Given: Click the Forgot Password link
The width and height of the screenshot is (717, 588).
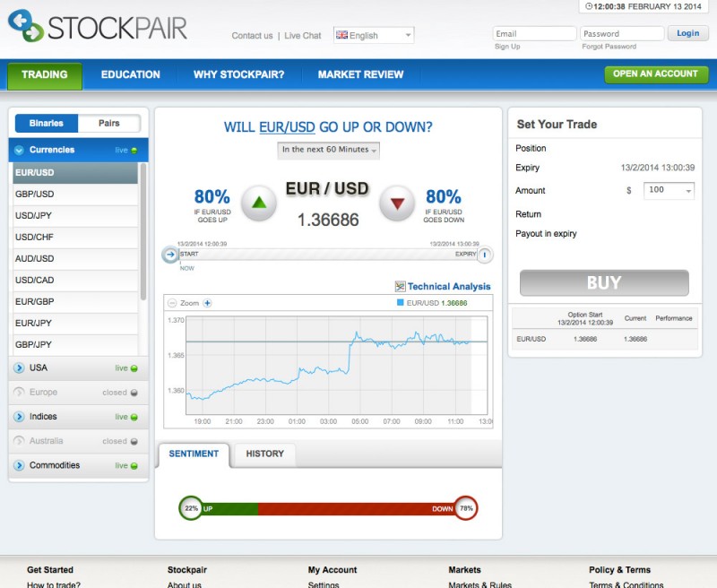Looking at the screenshot, I should click(x=609, y=47).
